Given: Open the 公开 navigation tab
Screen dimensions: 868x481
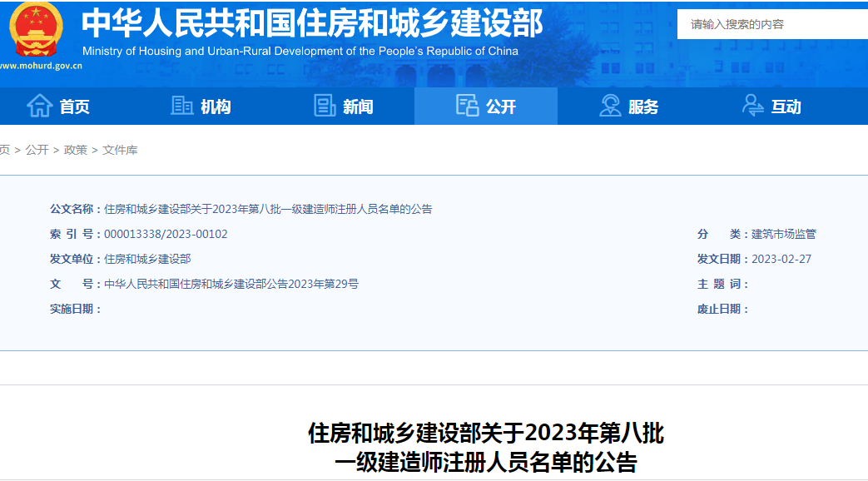Looking at the screenshot, I should [x=486, y=106].
